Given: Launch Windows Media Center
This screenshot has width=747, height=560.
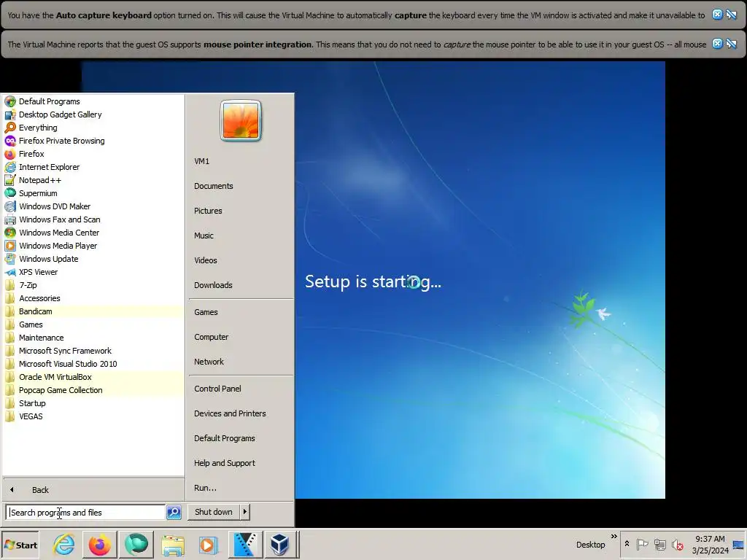Looking at the screenshot, I should point(93,233).
